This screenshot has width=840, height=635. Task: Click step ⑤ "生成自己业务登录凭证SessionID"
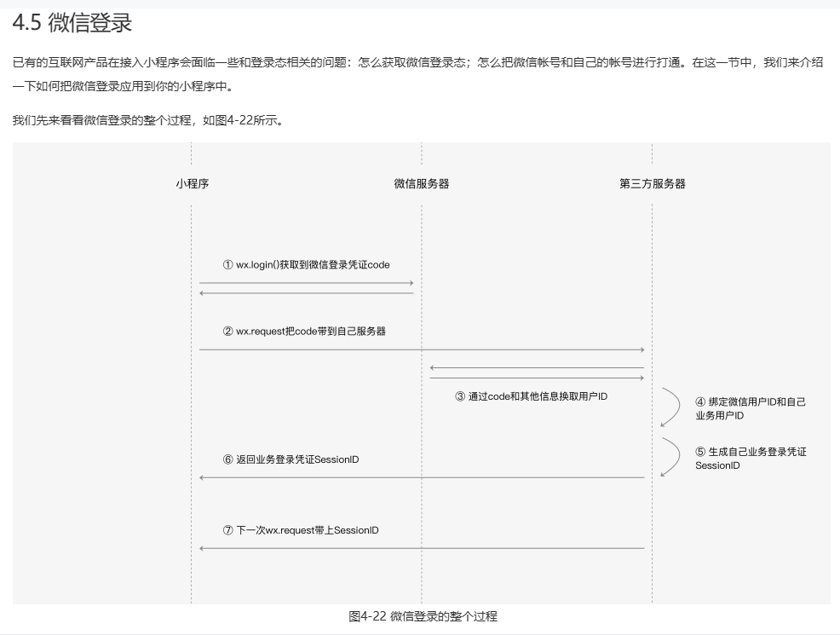[x=751, y=459]
